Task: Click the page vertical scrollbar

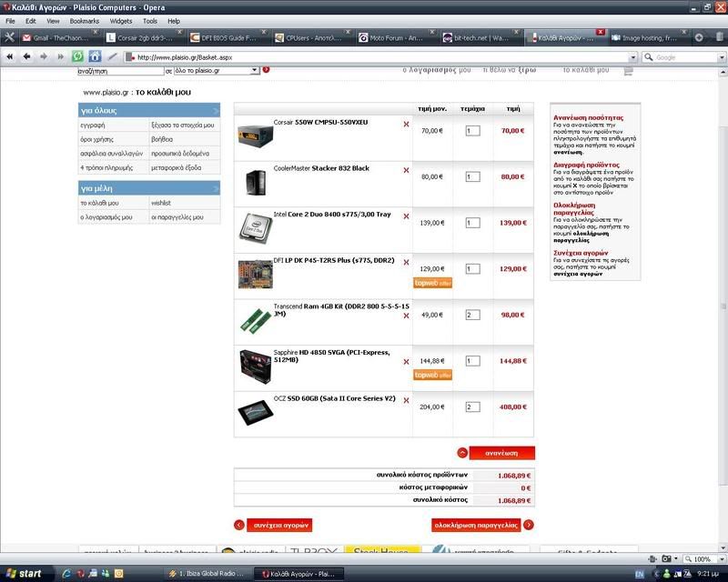Action: (723, 306)
